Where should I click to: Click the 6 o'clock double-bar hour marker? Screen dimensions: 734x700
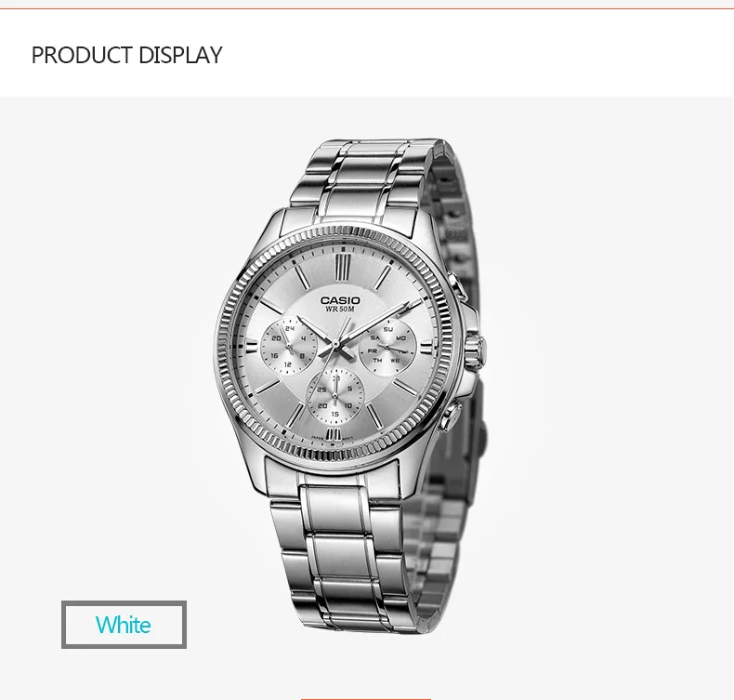point(333,434)
